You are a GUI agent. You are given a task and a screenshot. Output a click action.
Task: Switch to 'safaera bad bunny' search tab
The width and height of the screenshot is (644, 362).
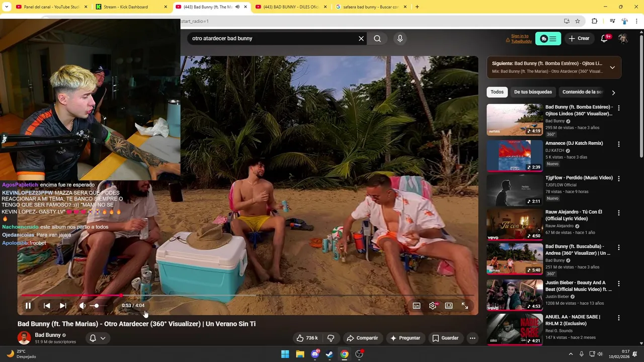click(371, 7)
